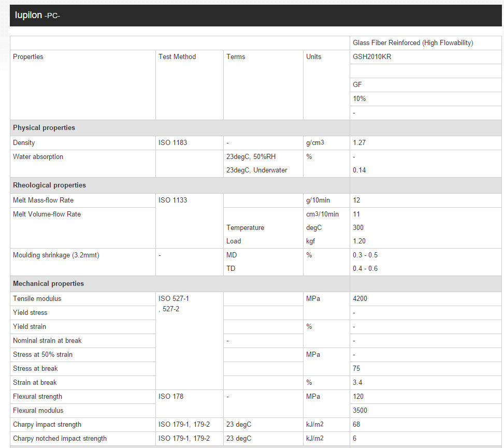Select the GSH2010KR grade name cell
This screenshot has width=504, height=448.
[372, 57]
